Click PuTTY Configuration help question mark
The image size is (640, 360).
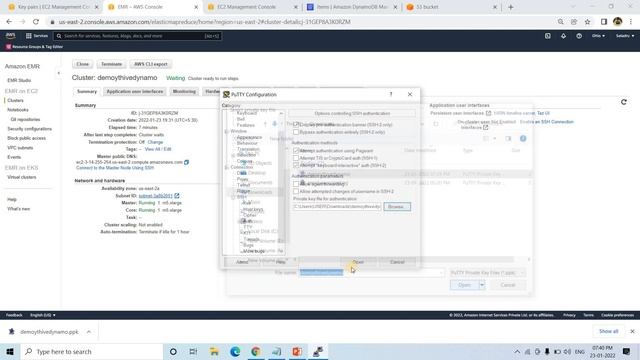point(391,94)
